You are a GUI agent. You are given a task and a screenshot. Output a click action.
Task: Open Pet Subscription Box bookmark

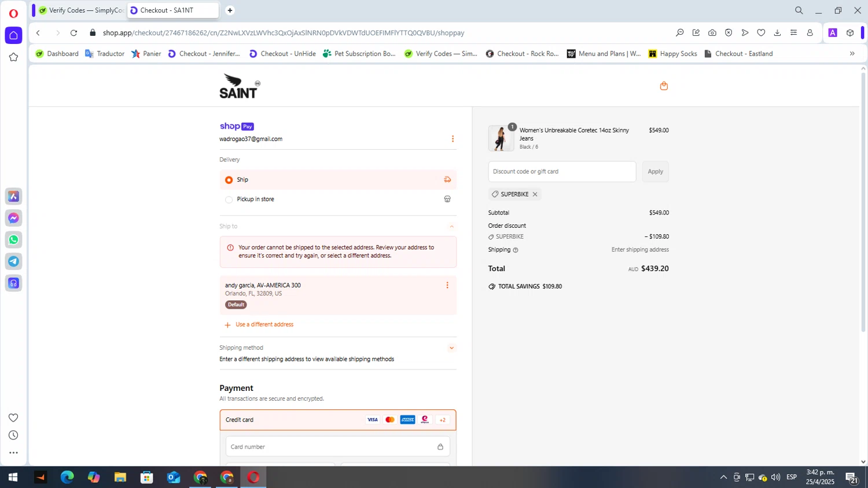click(359, 54)
